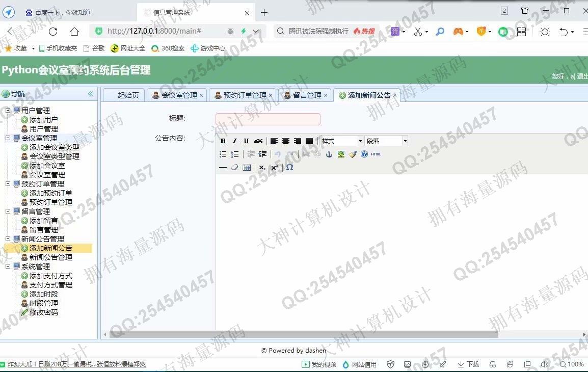This screenshot has height=372, width=588.
Task: Toggle underline formatting in editor
Action: click(x=246, y=141)
